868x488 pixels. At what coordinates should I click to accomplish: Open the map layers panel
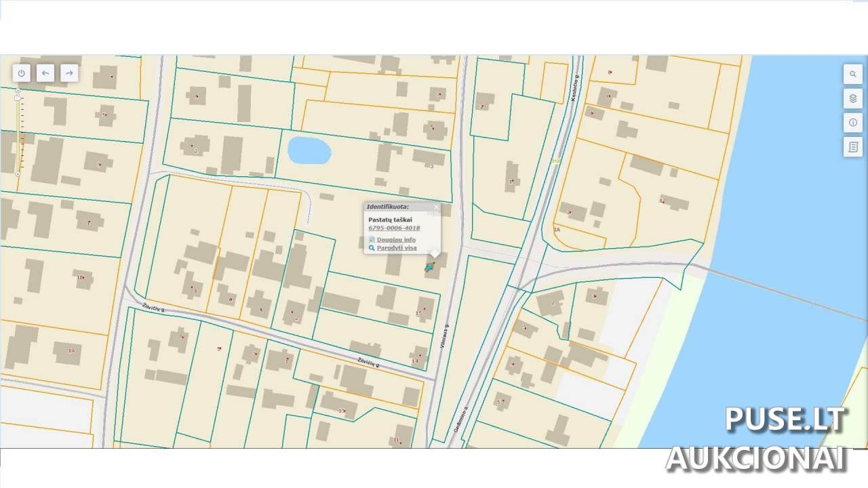852,98
